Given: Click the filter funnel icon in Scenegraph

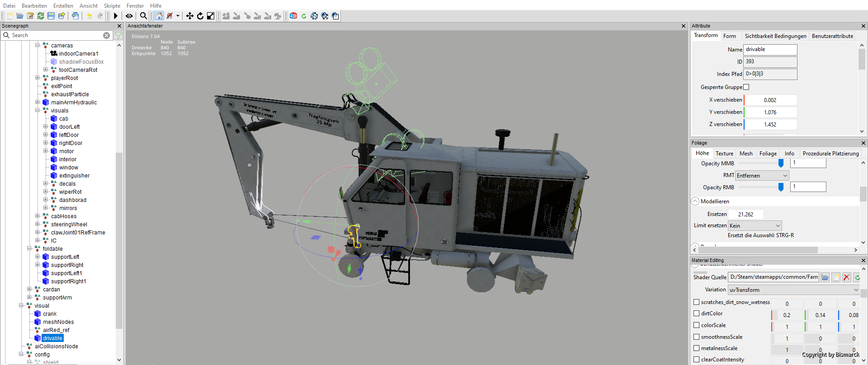Looking at the screenshot, I should coord(118,35).
